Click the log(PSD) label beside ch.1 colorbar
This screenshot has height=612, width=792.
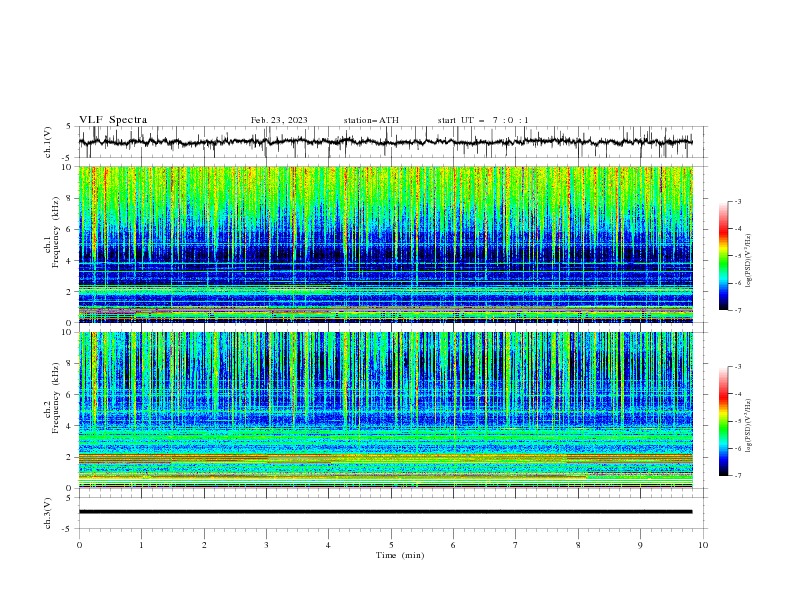pos(748,260)
